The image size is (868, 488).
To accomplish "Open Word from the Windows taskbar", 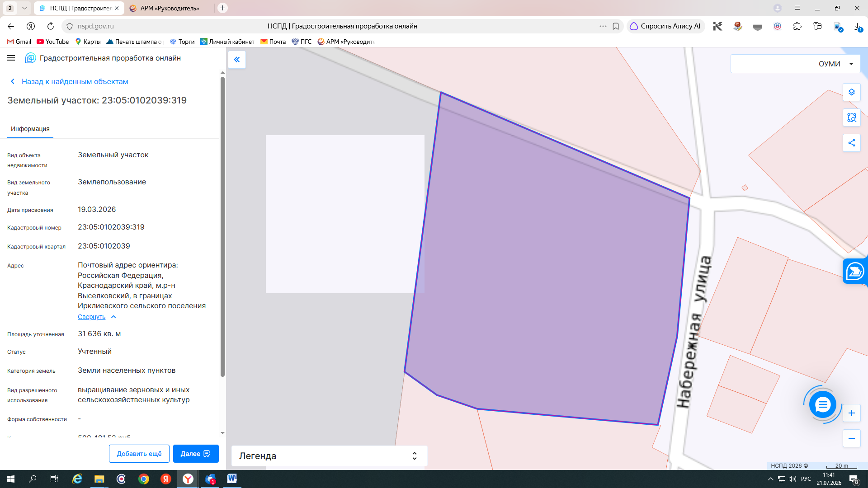I will [x=232, y=479].
